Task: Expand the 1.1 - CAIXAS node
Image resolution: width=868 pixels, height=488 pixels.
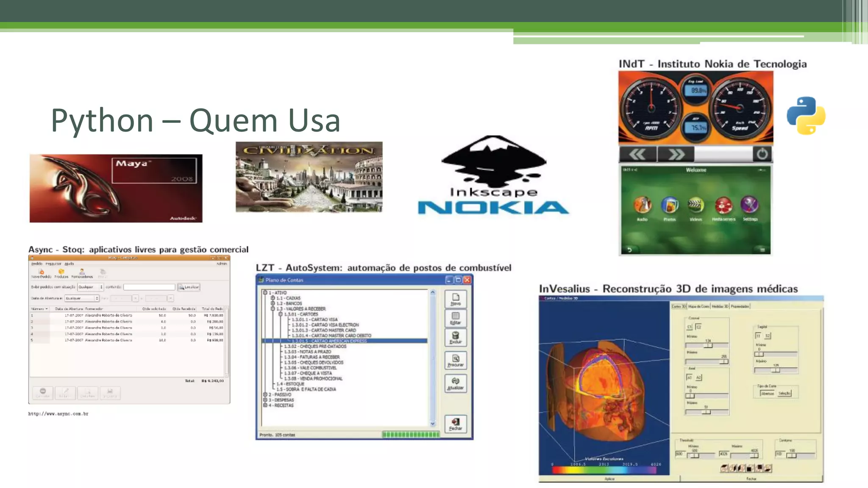Action: click(273, 298)
